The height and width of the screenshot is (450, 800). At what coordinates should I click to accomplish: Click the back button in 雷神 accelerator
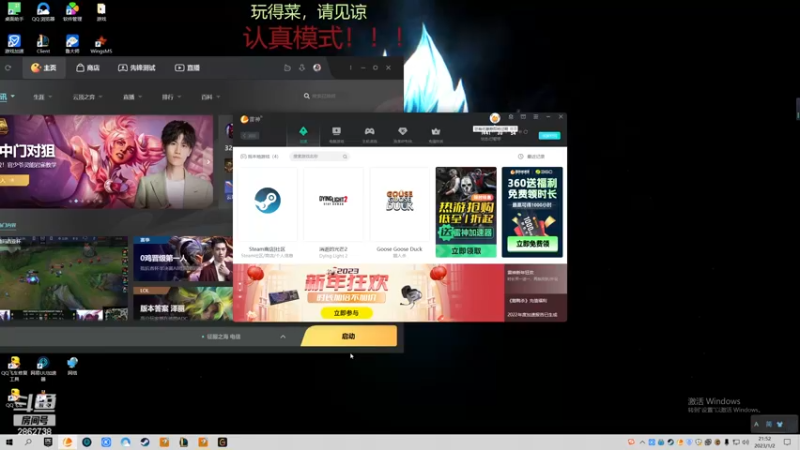click(250, 136)
